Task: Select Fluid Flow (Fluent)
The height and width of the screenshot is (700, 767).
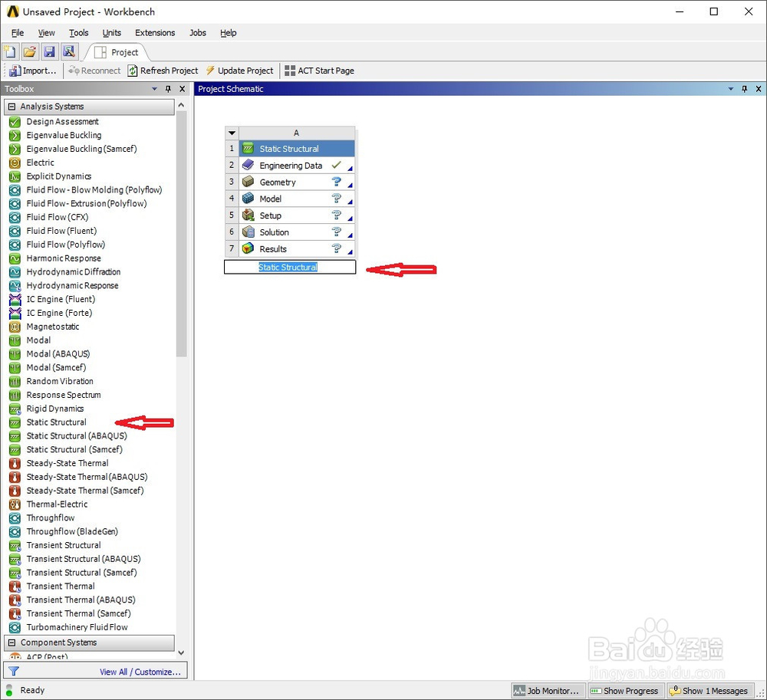Action: point(61,231)
